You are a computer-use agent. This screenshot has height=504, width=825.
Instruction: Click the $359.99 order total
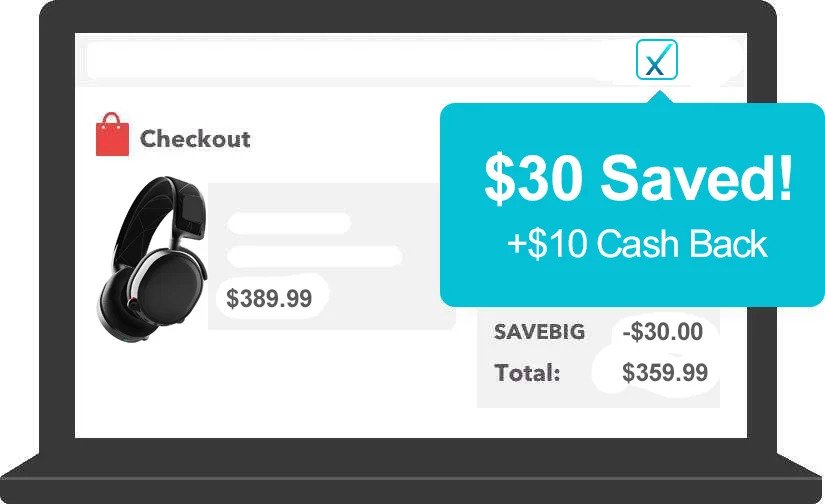tap(664, 373)
